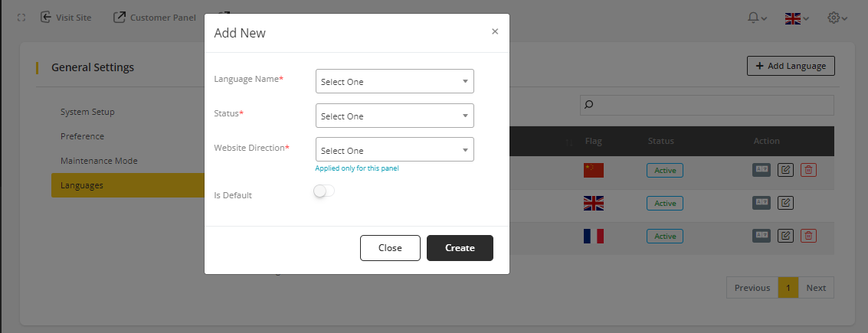Open the Preference settings section

82,136
